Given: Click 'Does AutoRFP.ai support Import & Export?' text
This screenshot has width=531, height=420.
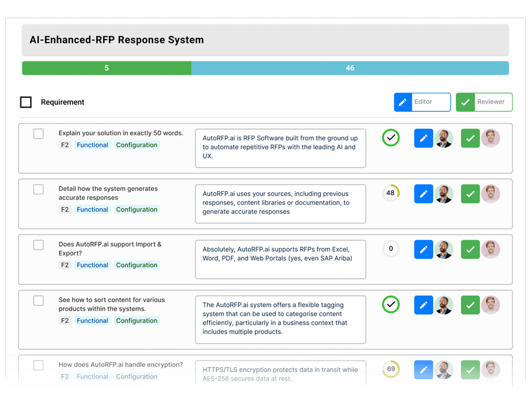Looking at the screenshot, I should [110, 249].
